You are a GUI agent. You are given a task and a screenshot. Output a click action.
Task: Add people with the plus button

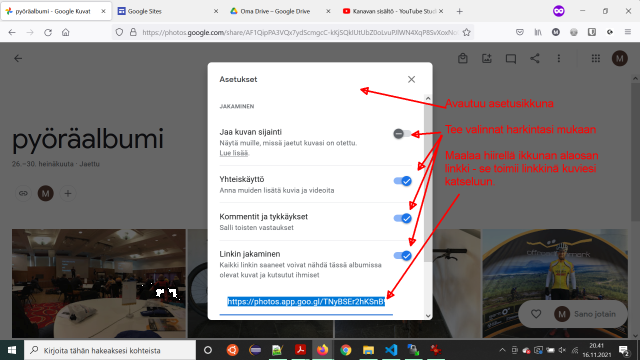tap(68, 193)
